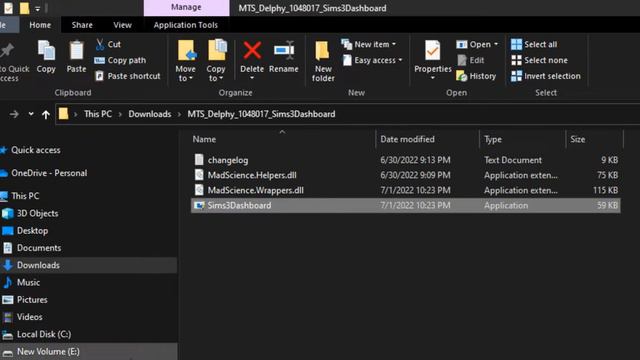
Task: Open Videos in sidebar
Action: [x=29, y=317]
